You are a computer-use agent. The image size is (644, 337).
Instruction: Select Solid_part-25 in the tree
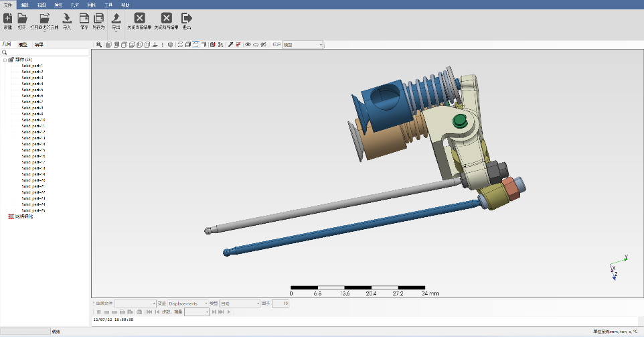tap(33, 210)
